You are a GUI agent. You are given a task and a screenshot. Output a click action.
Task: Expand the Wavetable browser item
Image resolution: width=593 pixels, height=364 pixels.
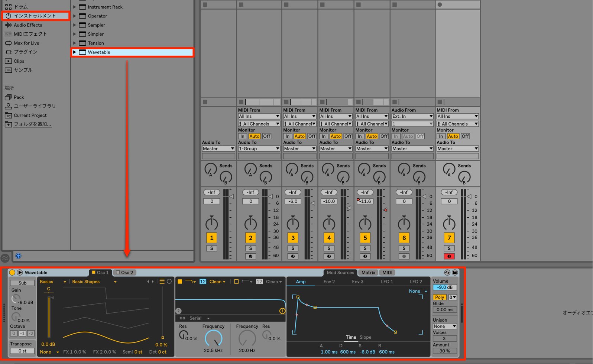(74, 52)
